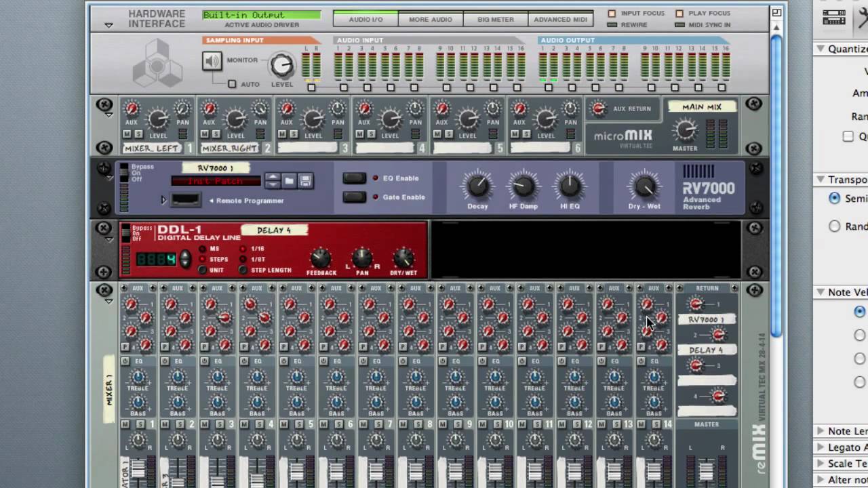The image size is (868, 488).
Task: Collapse the RV7000 device with fold triangle
Action: click(108, 178)
